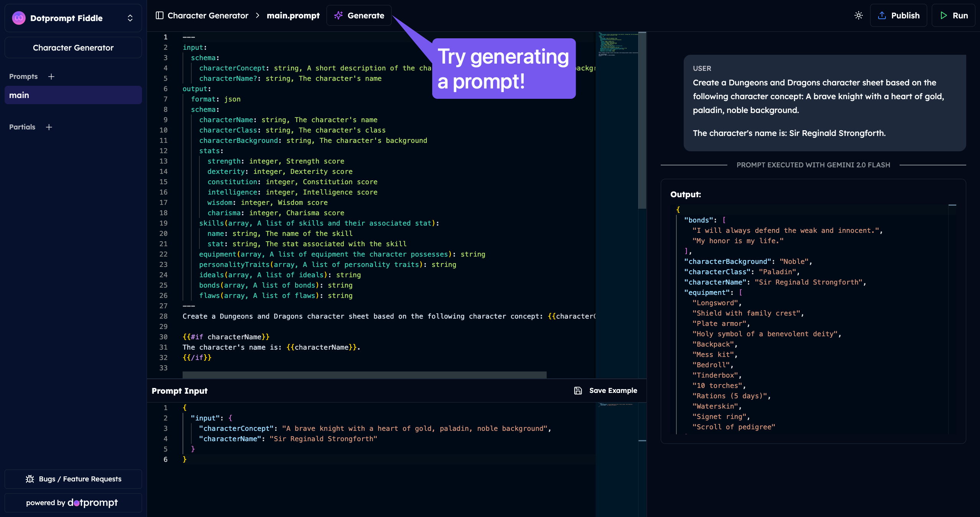The height and width of the screenshot is (517, 980).
Task: Click the sparkle Generate icon
Action: [338, 15]
